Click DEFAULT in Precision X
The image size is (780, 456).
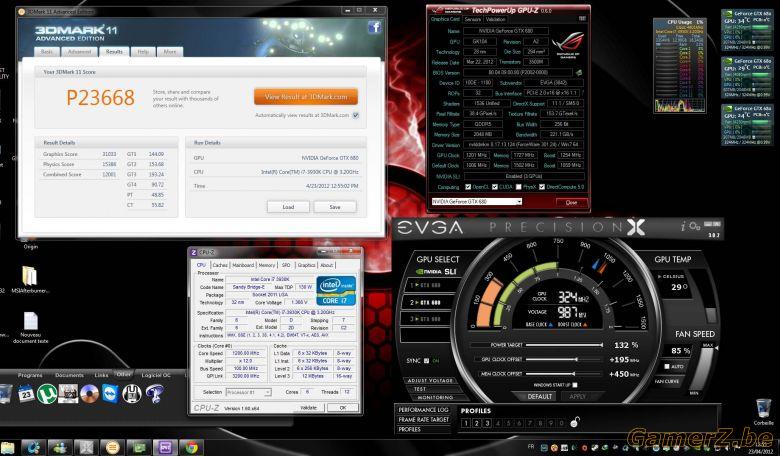539,396
